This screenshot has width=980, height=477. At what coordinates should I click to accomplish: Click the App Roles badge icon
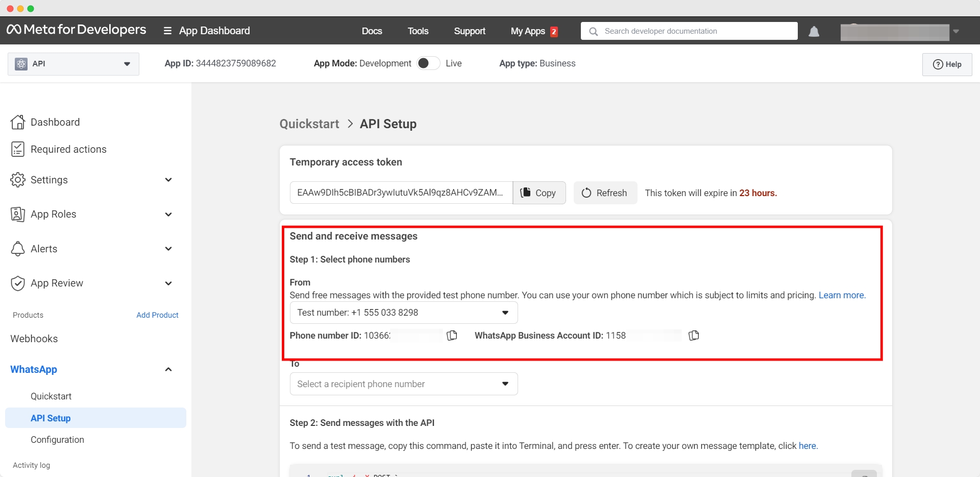pos(18,214)
